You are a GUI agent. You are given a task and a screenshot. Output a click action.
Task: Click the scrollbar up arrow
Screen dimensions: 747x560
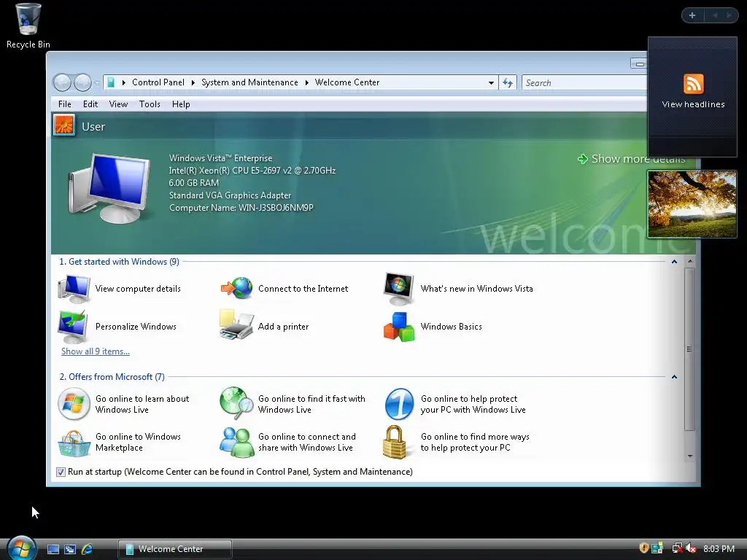pos(690,262)
